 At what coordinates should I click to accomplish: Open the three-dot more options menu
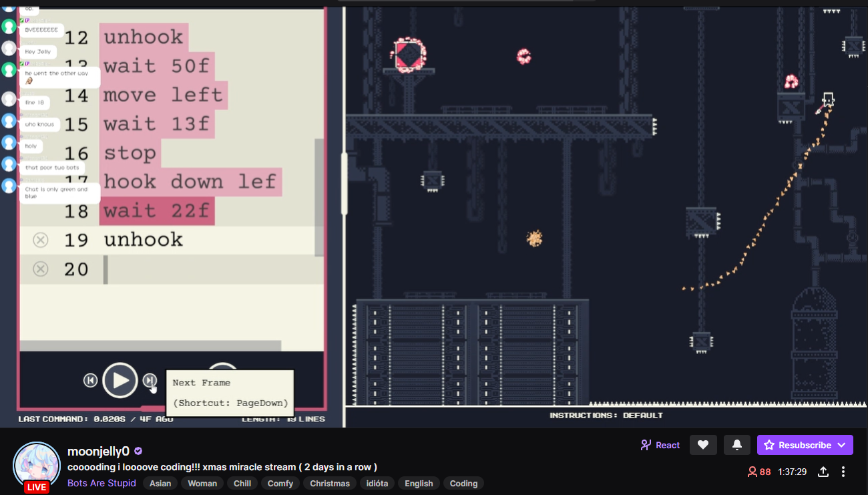(x=843, y=472)
